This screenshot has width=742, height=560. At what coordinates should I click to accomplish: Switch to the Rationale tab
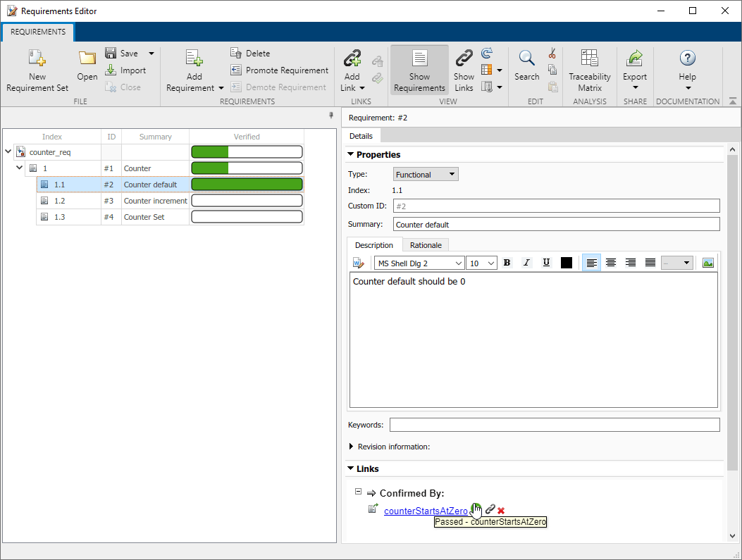pyautogui.click(x=426, y=244)
